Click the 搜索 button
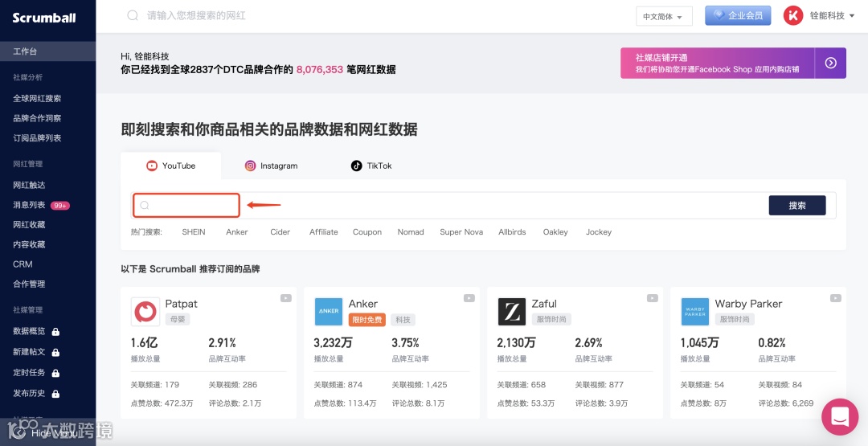The width and height of the screenshot is (868, 446). 797,205
